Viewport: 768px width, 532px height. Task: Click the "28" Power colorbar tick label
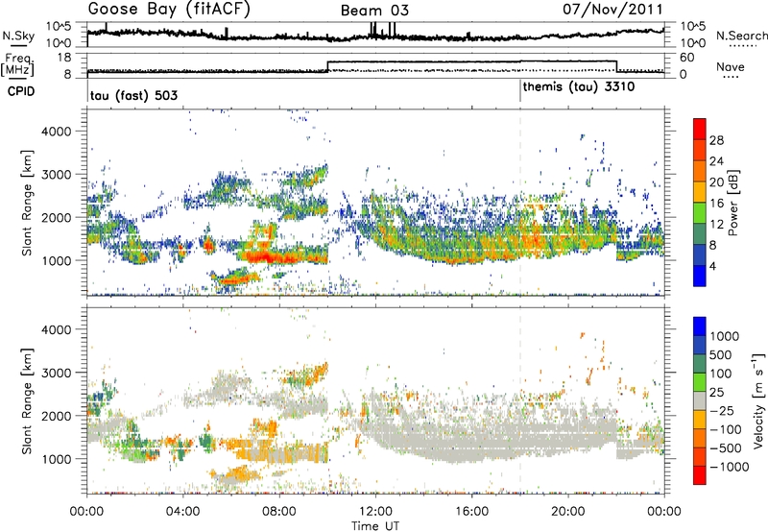click(716, 140)
